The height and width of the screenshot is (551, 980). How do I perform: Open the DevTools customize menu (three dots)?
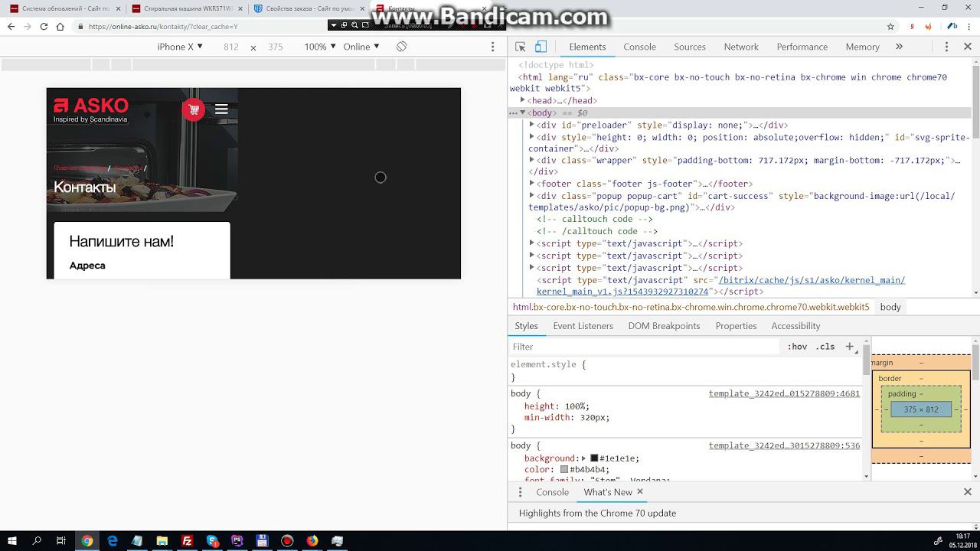(946, 47)
